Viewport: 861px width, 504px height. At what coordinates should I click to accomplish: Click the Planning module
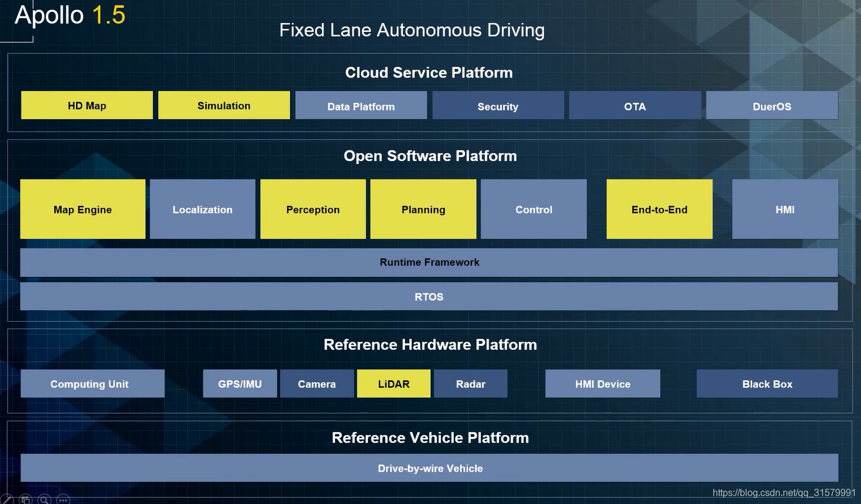pyautogui.click(x=423, y=209)
